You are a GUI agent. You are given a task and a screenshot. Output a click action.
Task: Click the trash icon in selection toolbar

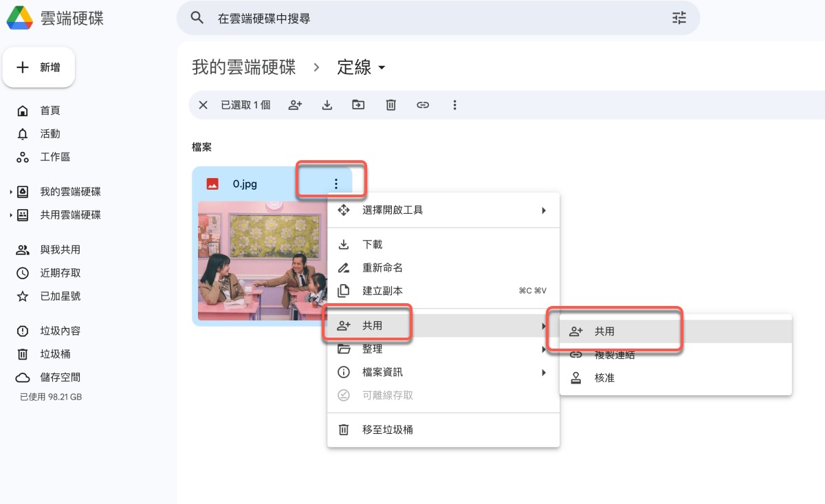(390, 105)
